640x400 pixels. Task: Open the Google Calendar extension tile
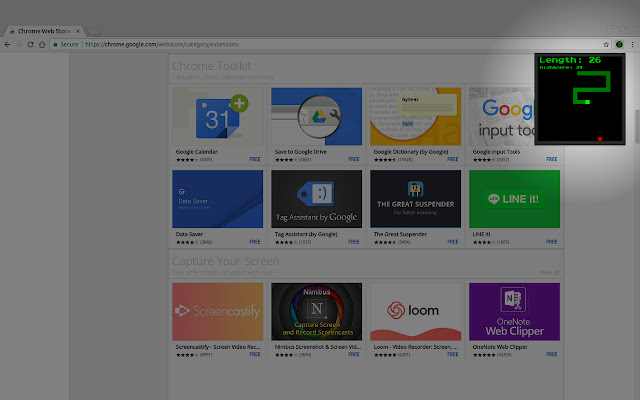click(x=217, y=116)
